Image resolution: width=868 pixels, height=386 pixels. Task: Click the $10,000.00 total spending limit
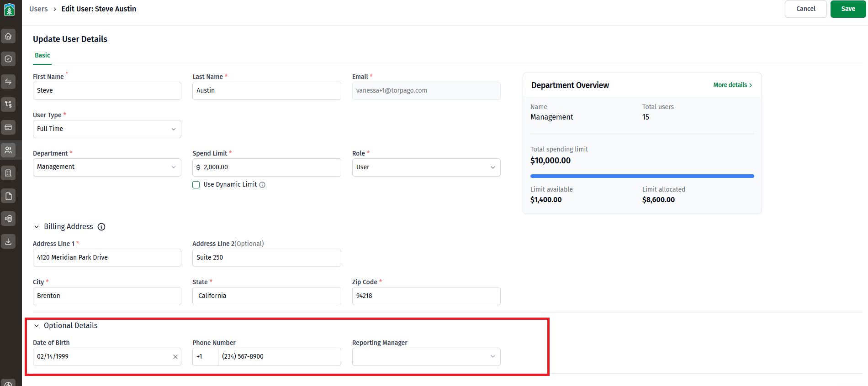pos(550,161)
